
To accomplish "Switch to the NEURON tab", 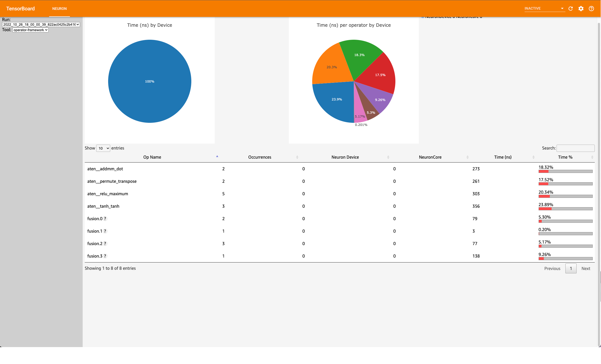I will (60, 9).
